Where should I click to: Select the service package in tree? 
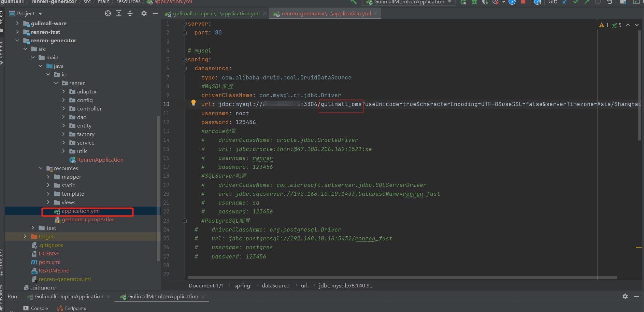coord(85,143)
